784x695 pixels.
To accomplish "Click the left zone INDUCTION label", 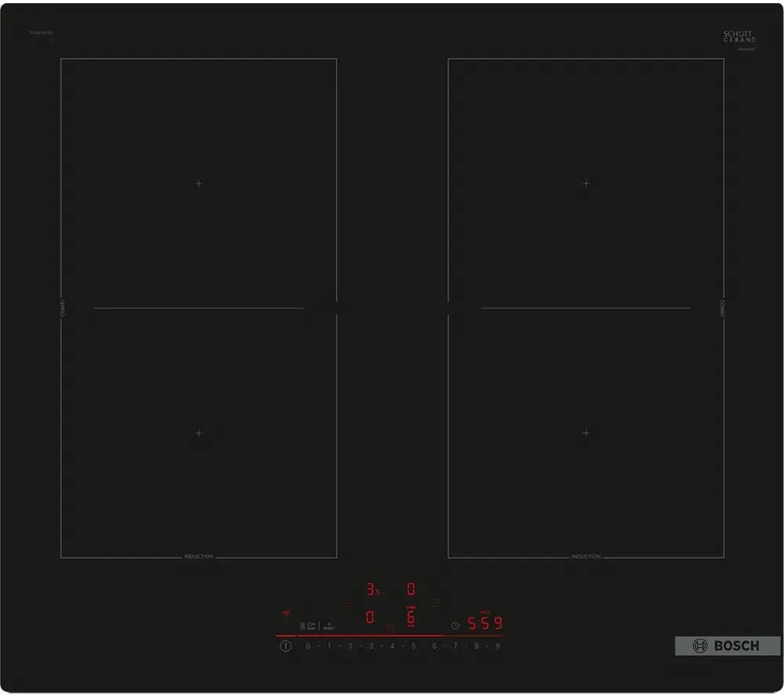I will [x=198, y=556].
